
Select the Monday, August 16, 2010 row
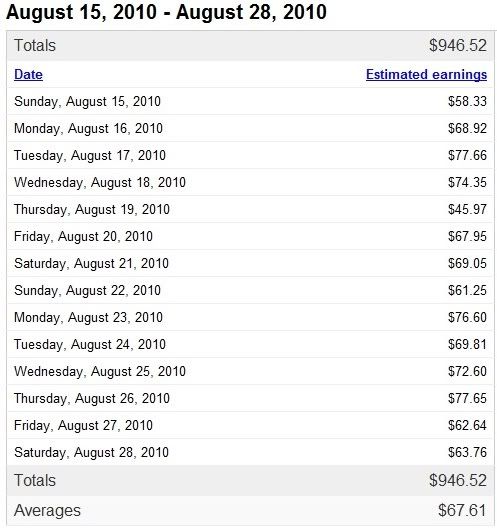(250, 128)
